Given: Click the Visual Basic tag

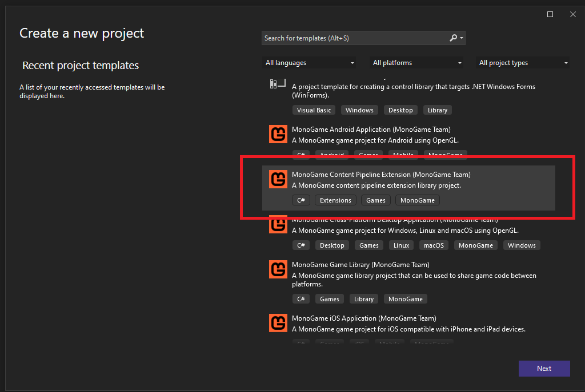Looking at the screenshot, I should click(x=314, y=110).
